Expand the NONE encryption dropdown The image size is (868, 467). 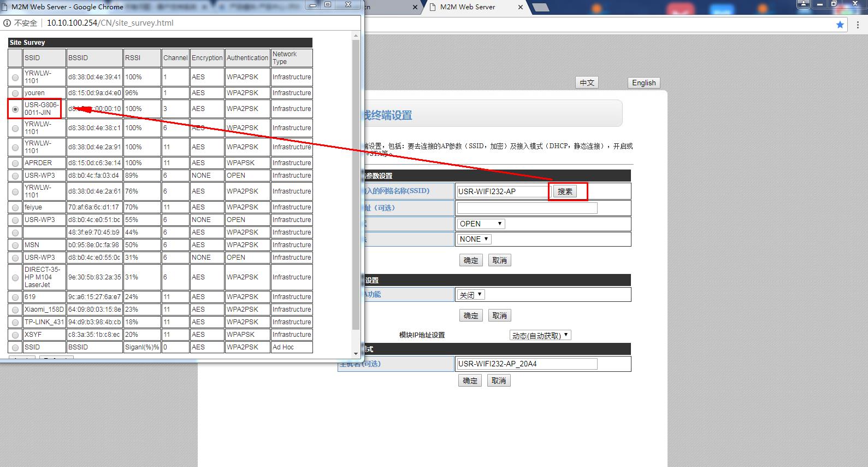(474, 239)
